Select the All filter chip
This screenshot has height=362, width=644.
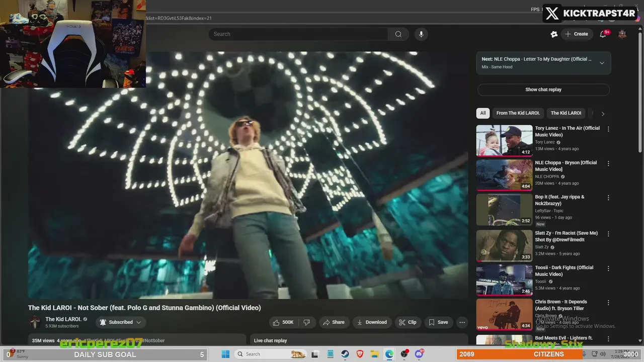tap(483, 113)
